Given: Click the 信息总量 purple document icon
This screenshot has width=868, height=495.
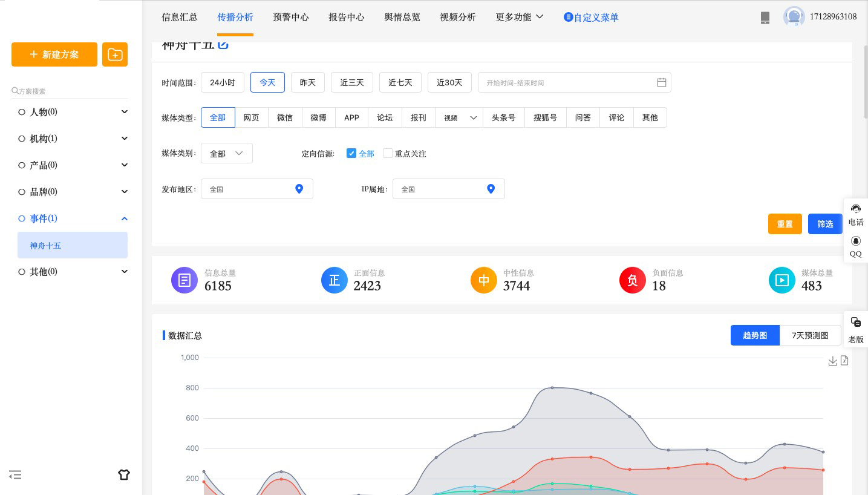Looking at the screenshot, I should (x=184, y=280).
